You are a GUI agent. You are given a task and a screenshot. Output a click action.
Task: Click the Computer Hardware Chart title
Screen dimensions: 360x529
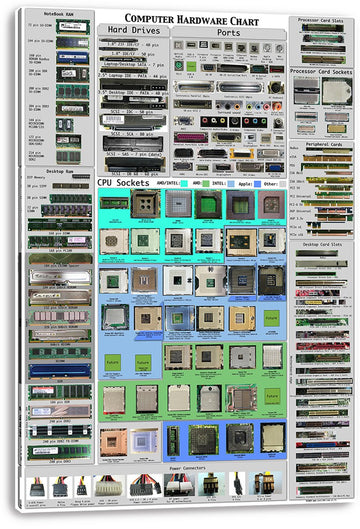tap(192, 20)
